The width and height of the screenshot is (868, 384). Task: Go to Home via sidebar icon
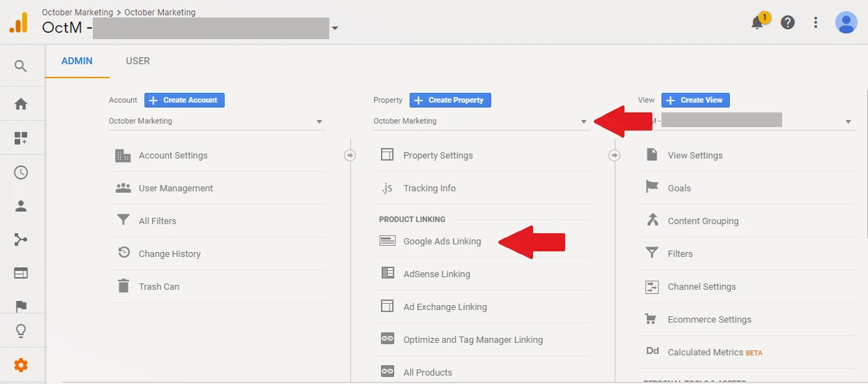[x=21, y=104]
